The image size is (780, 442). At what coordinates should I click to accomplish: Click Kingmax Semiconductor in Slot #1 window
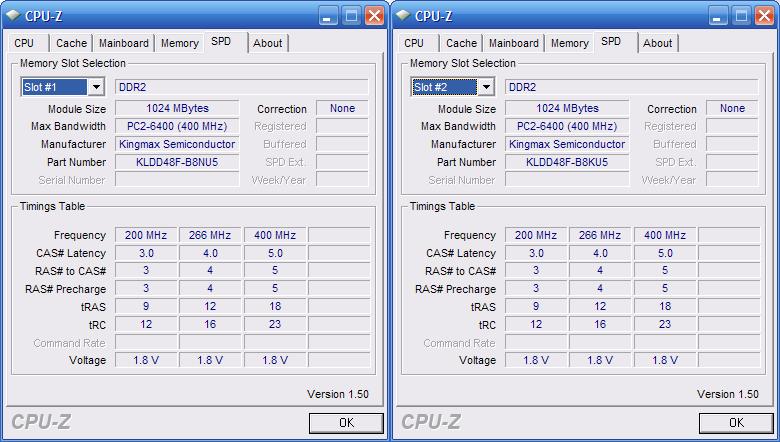coord(177,144)
